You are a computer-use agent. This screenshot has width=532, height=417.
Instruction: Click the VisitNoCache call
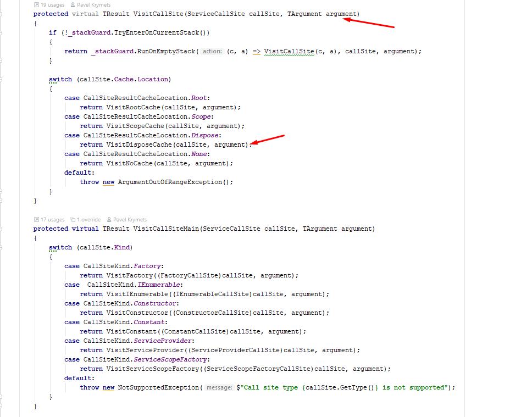click(x=130, y=163)
